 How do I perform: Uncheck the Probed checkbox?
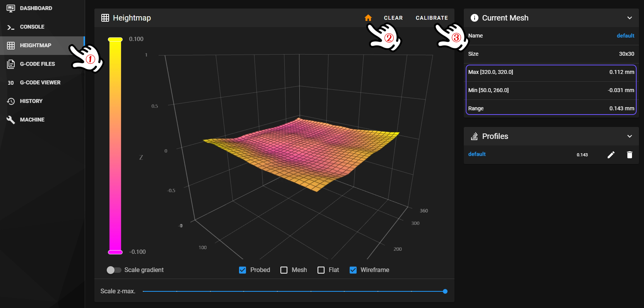coord(243,270)
